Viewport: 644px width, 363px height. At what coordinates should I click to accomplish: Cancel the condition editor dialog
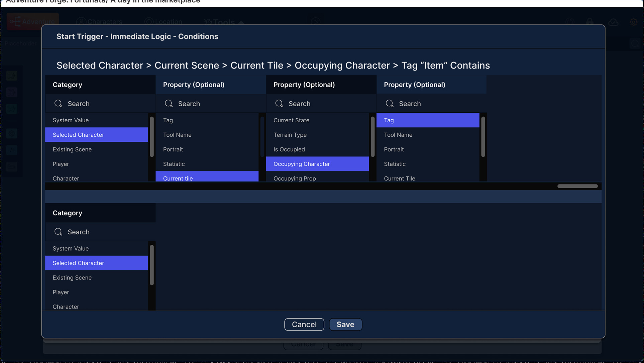click(x=304, y=324)
